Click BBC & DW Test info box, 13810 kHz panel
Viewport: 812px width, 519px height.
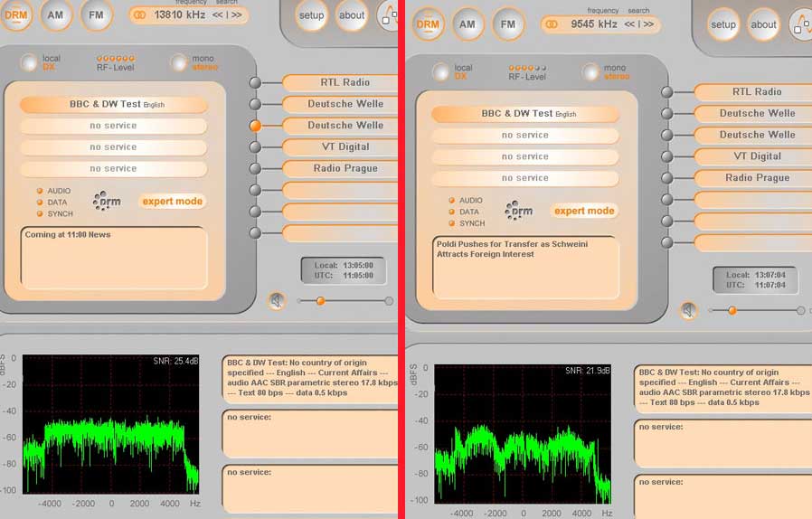[x=311, y=378]
